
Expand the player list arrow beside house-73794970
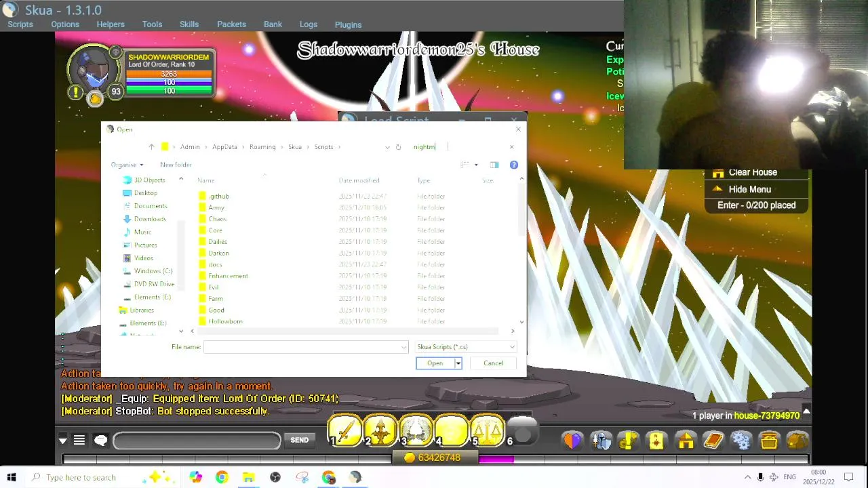806,411
